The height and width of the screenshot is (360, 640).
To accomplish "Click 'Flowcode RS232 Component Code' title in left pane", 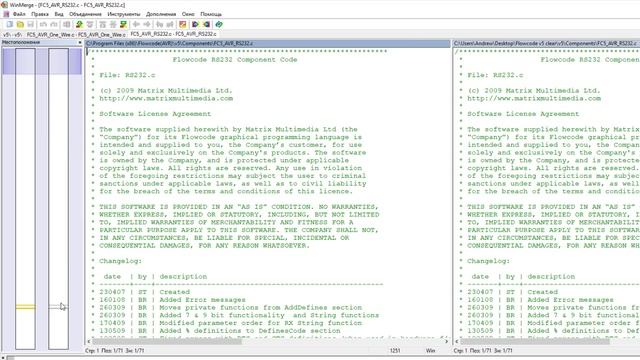I will point(235,60).
